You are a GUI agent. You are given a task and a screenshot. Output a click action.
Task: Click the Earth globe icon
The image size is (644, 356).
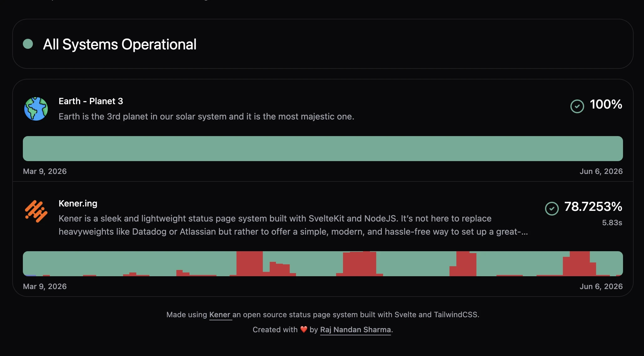pyautogui.click(x=36, y=109)
